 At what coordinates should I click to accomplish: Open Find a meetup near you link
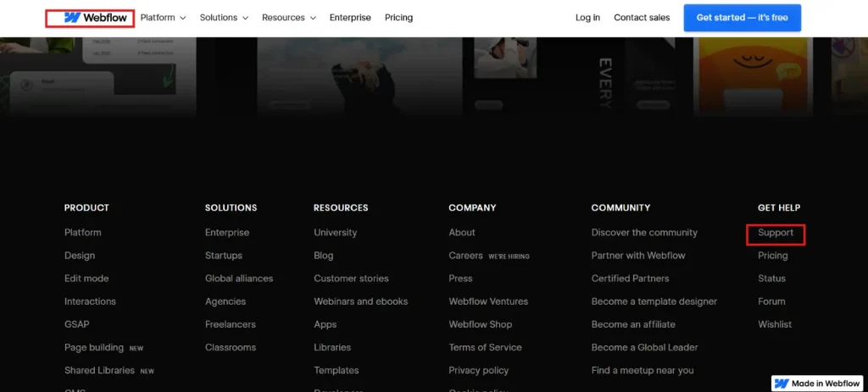click(x=643, y=370)
